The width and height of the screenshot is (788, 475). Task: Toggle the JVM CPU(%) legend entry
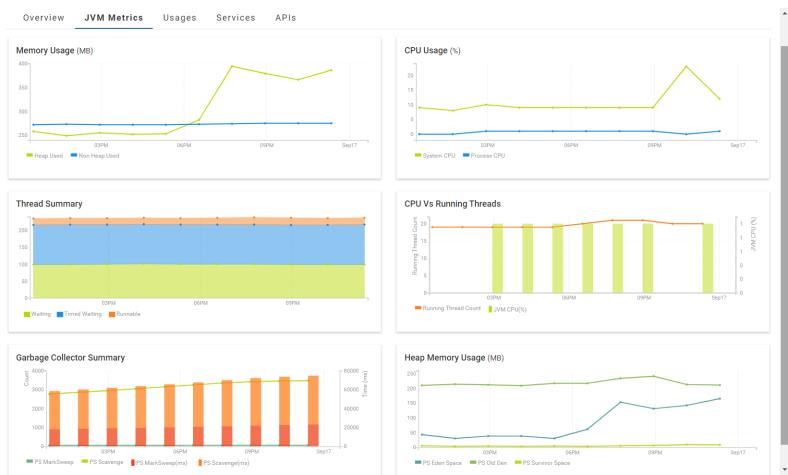510,309
